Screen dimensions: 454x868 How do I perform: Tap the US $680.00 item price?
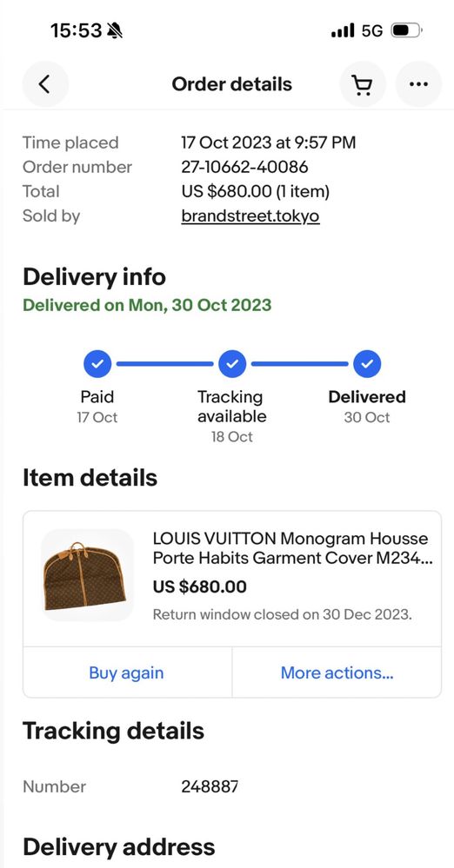pos(199,586)
